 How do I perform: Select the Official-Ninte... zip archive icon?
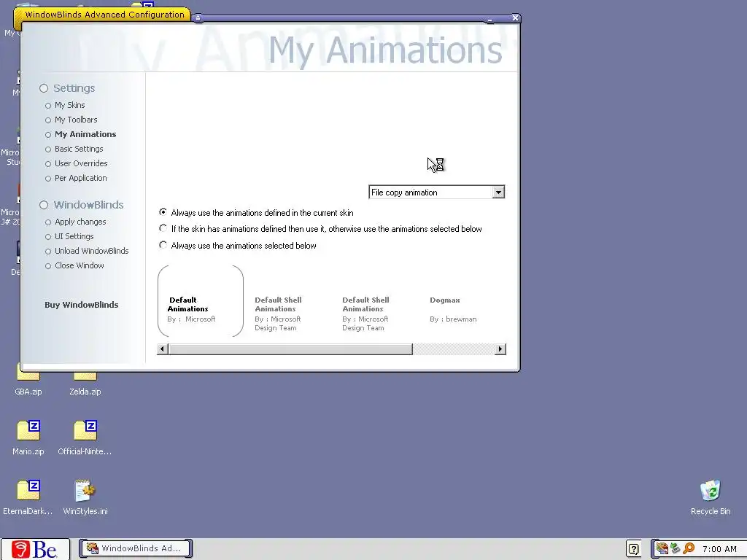pos(86,430)
